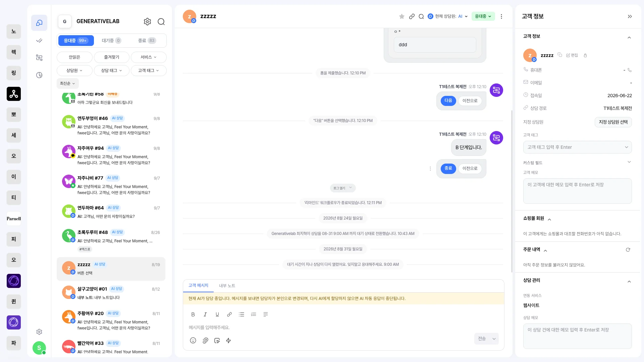The image size is (644, 362).
Task: Open the 상담 태그 filter dropdown
Action: coord(111,71)
